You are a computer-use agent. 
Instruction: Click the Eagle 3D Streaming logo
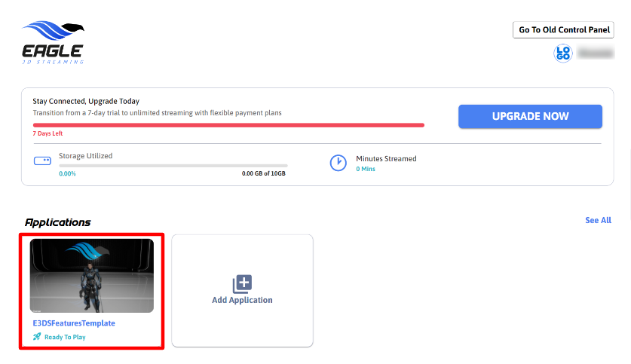coord(53,42)
